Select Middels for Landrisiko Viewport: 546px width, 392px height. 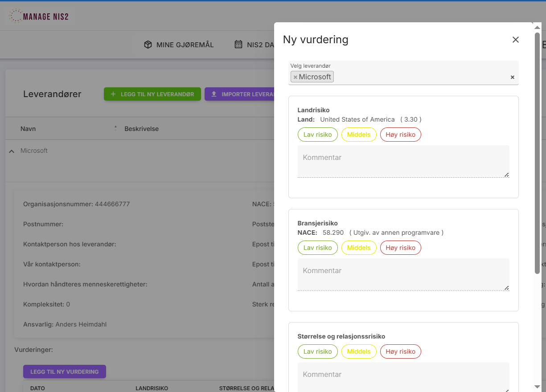coord(359,135)
